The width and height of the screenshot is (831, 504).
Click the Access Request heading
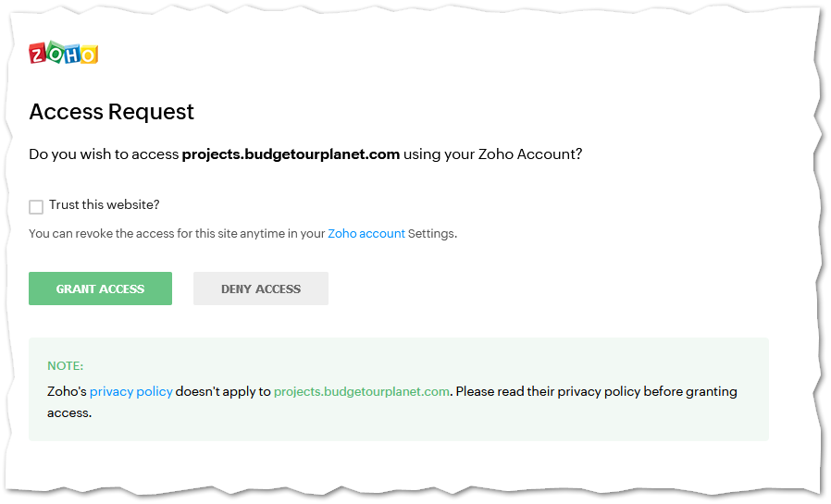pyautogui.click(x=111, y=112)
